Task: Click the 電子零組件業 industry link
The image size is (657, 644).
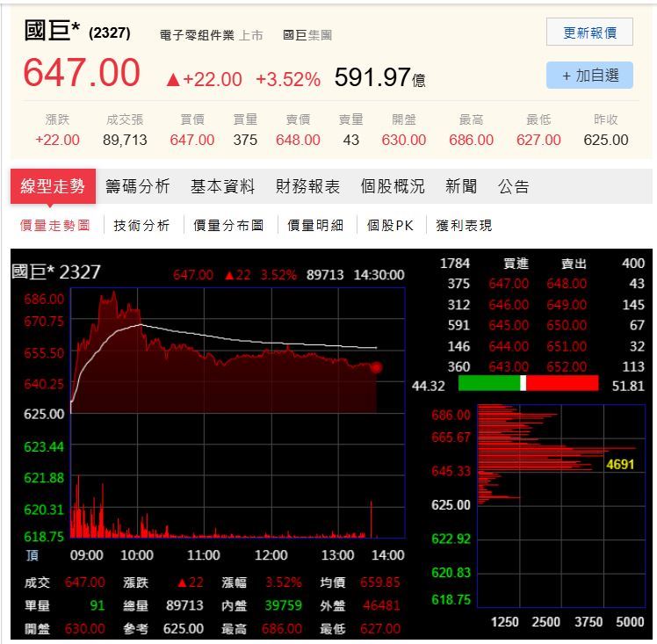Action: (x=197, y=35)
